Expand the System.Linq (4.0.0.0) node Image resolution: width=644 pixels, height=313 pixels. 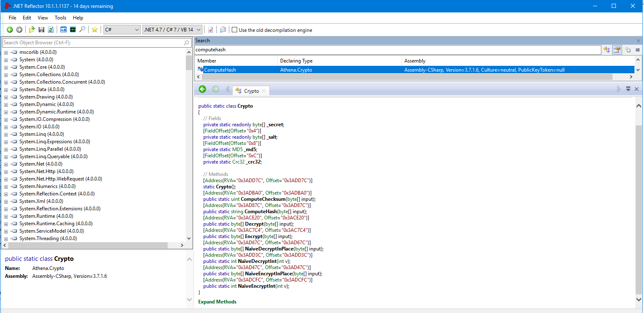tap(6, 134)
